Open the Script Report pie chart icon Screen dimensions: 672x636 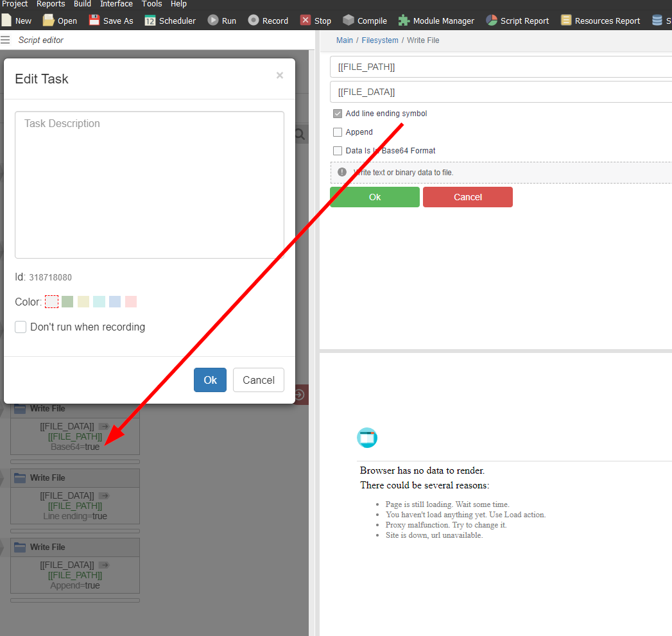492,21
